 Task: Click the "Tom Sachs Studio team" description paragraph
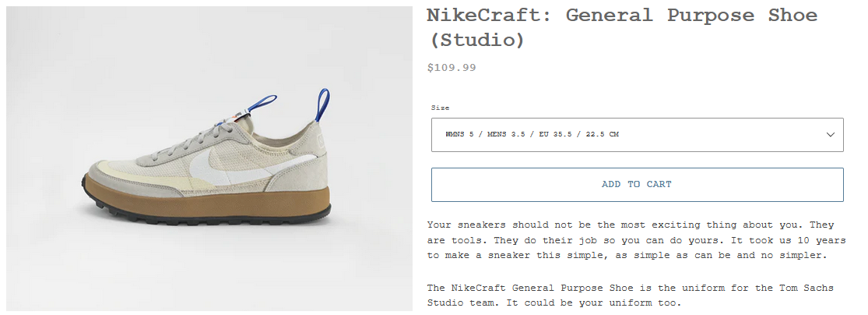pos(629,294)
